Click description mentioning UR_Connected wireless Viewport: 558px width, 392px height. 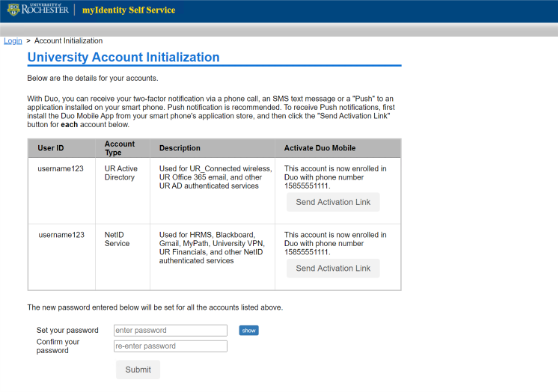[216, 177]
